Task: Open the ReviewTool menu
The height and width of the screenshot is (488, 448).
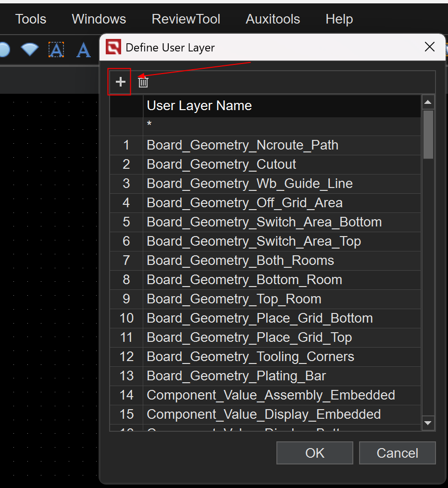Action: pos(186,19)
